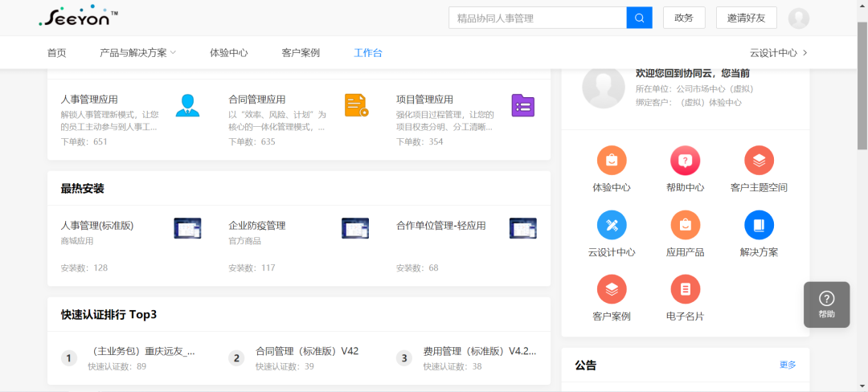
Task: Open the 客户案例 red layers icon
Action: pos(612,289)
